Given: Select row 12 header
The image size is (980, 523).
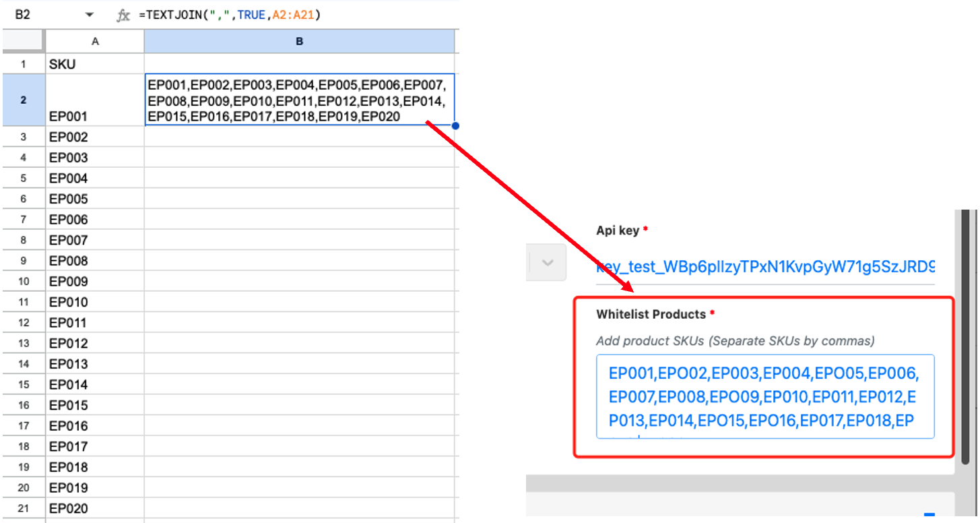Looking at the screenshot, I should point(23,323).
